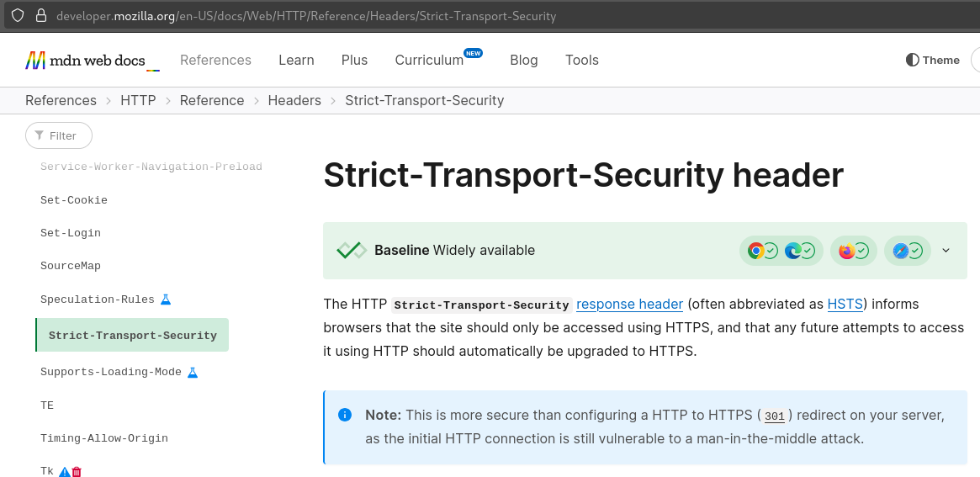
Task: Select Set-Cookie in the sidebar list
Action: (x=74, y=200)
